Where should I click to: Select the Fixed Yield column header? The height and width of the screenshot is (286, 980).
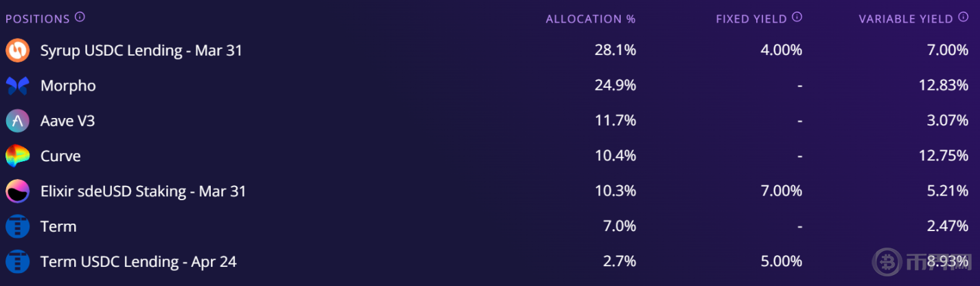751,19
